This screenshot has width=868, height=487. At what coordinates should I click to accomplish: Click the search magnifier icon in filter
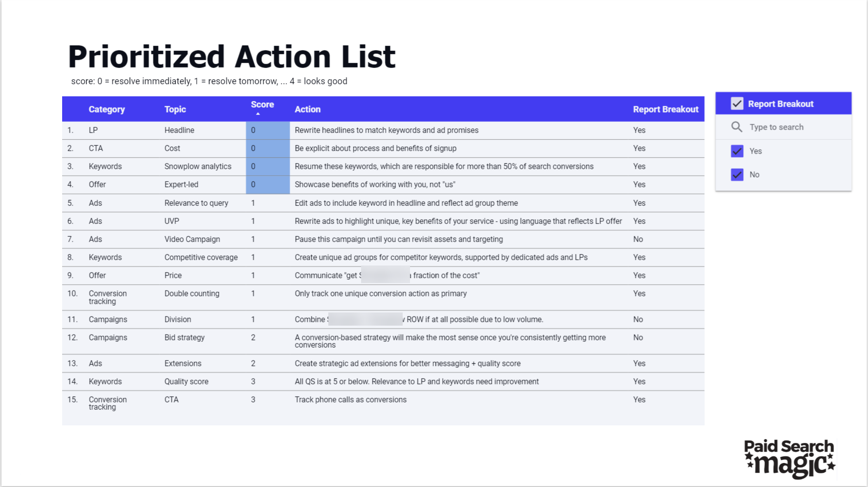click(x=736, y=127)
